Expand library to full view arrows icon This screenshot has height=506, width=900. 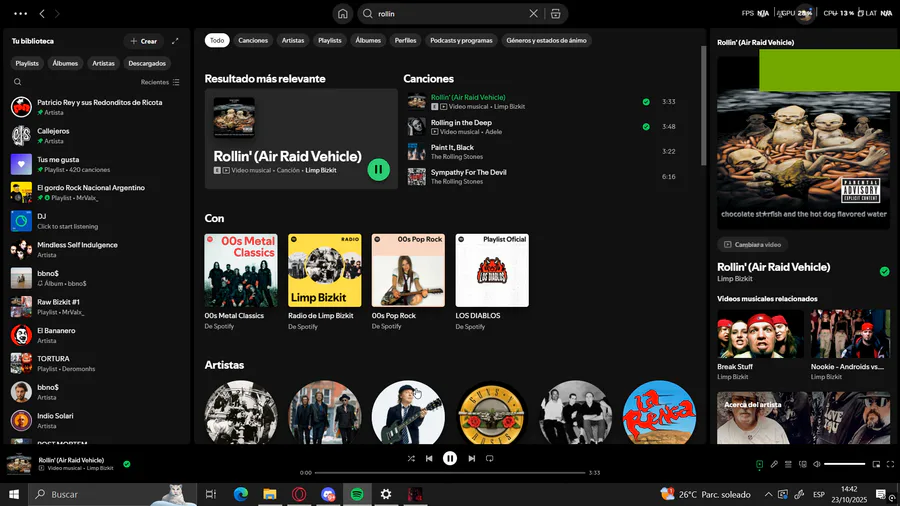coord(175,41)
